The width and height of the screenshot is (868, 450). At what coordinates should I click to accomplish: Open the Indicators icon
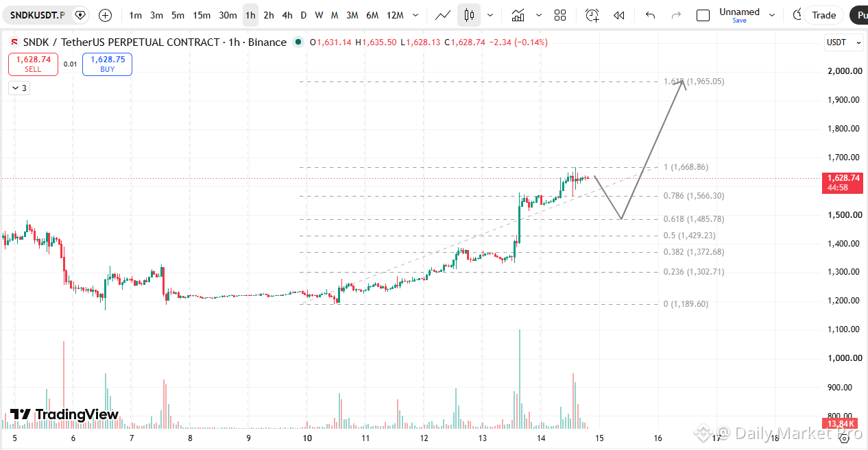coord(518,15)
